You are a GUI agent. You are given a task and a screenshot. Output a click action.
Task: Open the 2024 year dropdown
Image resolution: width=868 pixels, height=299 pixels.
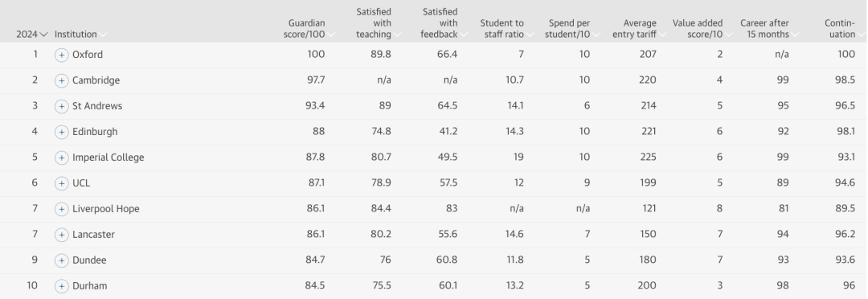[31, 35]
